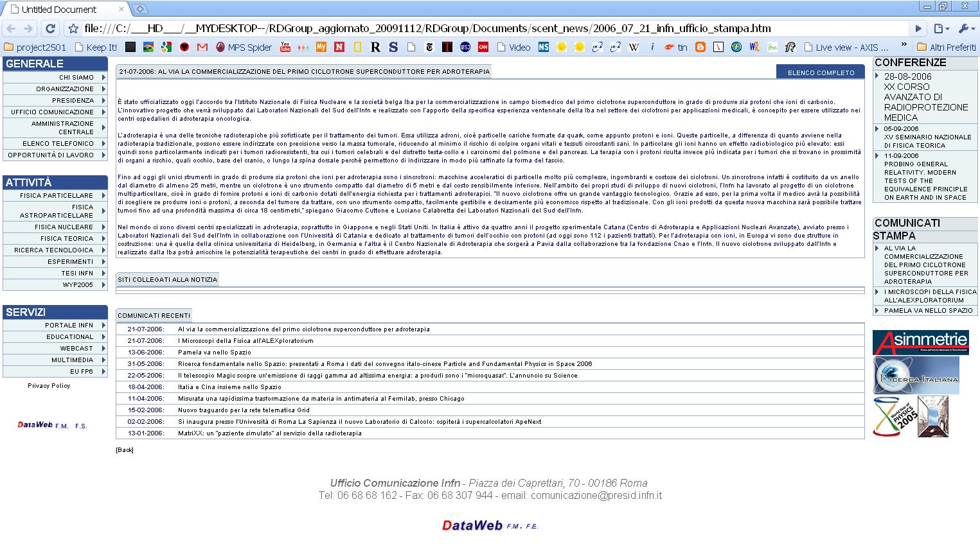This screenshot has width=980, height=558.
Task: Click the browser back arrow
Action: (x=11, y=28)
